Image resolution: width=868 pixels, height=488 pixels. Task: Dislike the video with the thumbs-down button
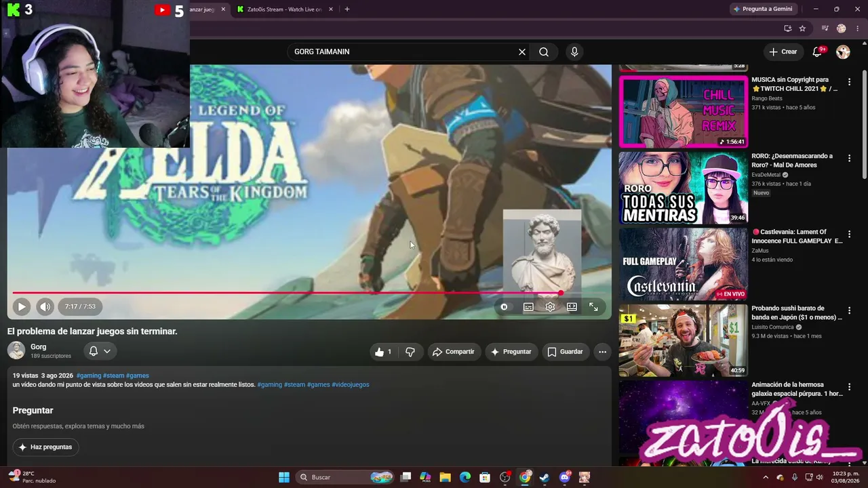click(x=410, y=352)
